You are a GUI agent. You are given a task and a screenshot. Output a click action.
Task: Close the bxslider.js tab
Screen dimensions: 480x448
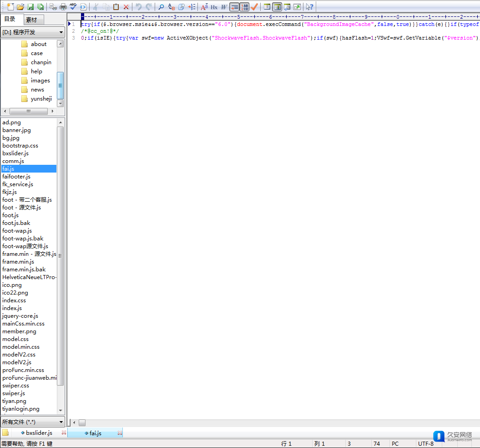(x=64, y=433)
